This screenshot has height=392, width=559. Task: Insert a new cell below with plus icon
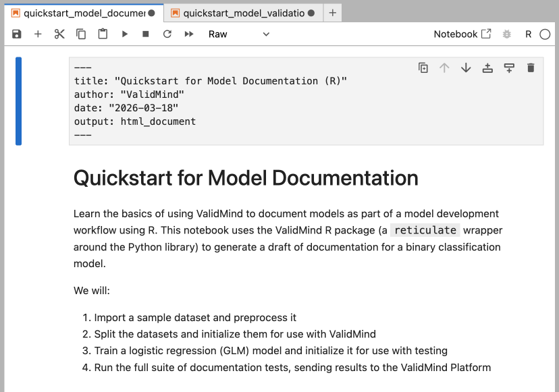pos(38,34)
